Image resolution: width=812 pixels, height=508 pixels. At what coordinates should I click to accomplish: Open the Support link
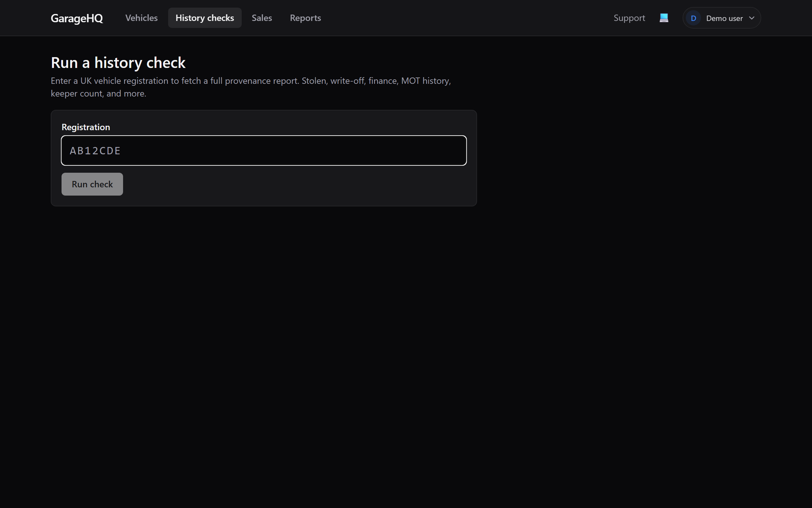coord(629,18)
